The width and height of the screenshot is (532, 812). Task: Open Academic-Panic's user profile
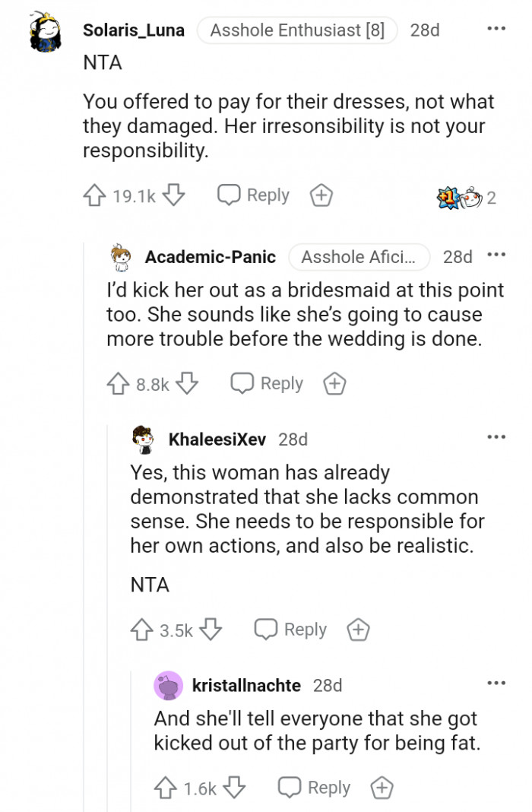point(210,257)
